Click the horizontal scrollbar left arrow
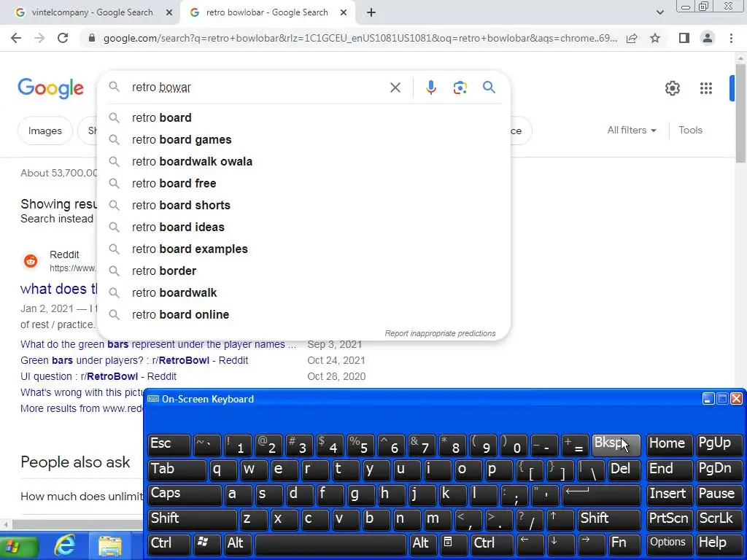 5,525
